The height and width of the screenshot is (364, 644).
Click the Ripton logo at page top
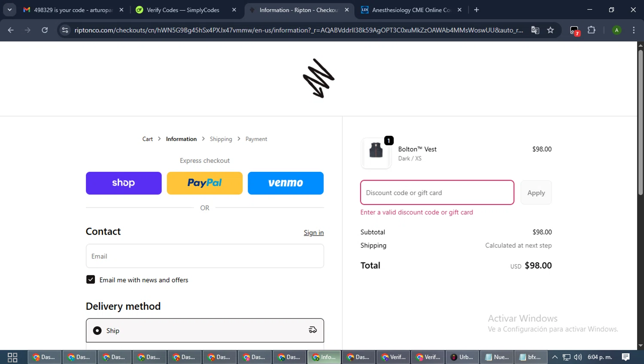tap(319, 78)
